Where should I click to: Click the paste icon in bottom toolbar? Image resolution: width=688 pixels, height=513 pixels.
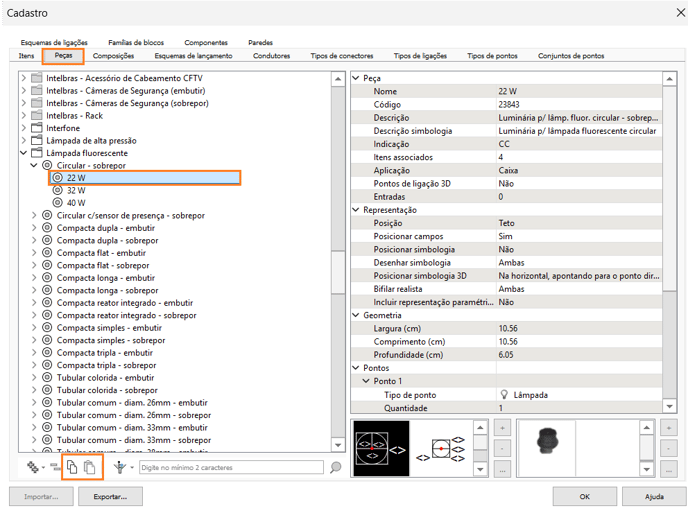[x=90, y=467]
